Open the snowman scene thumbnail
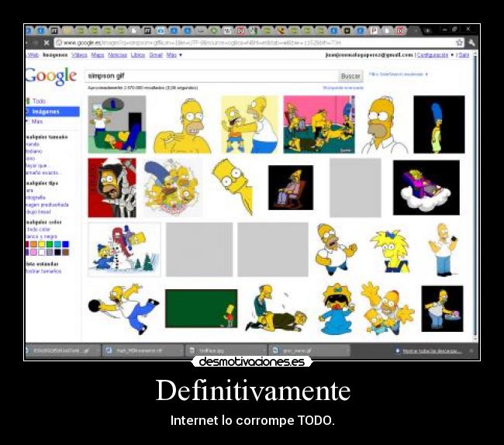The height and width of the screenshot is (445, 504). pos(124,250)
